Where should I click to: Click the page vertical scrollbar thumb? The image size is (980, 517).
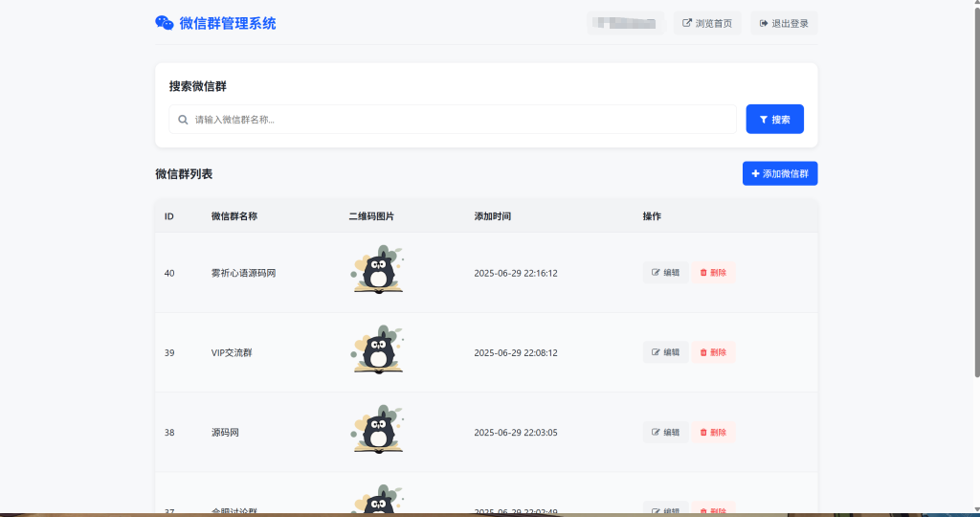tap(977, 192)
